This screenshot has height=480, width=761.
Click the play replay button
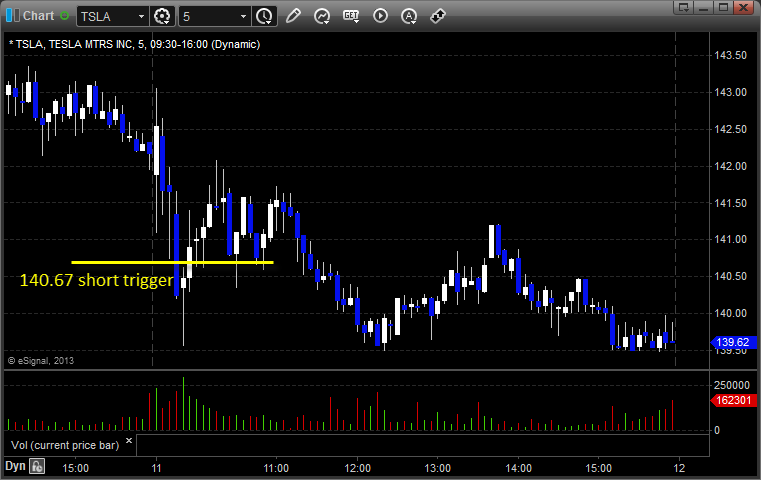click(x=380, y=16)
